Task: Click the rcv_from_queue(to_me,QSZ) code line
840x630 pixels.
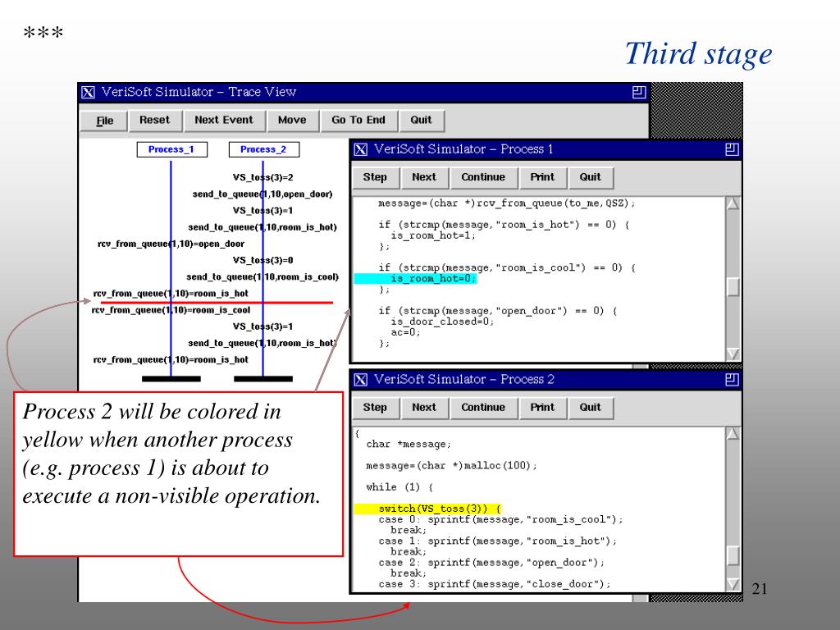Action: 506,203
